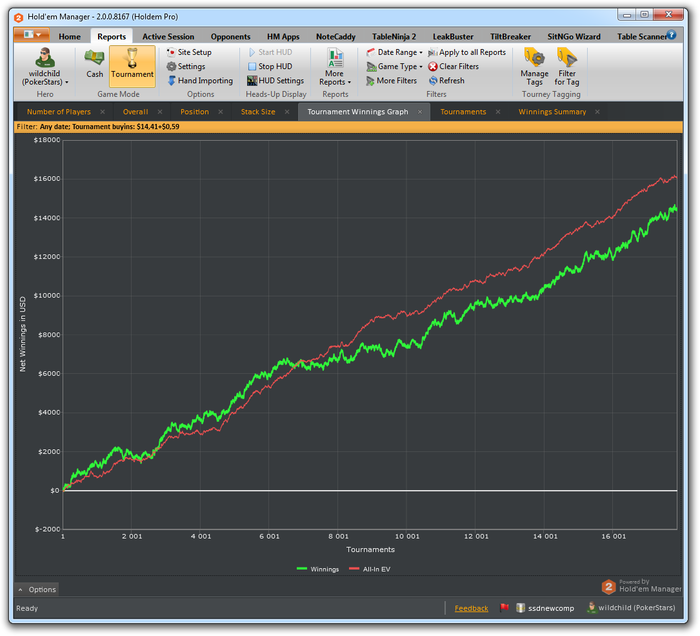Open Site Setup options
Viewport: 700px width, 636px height.
point(189,52)
